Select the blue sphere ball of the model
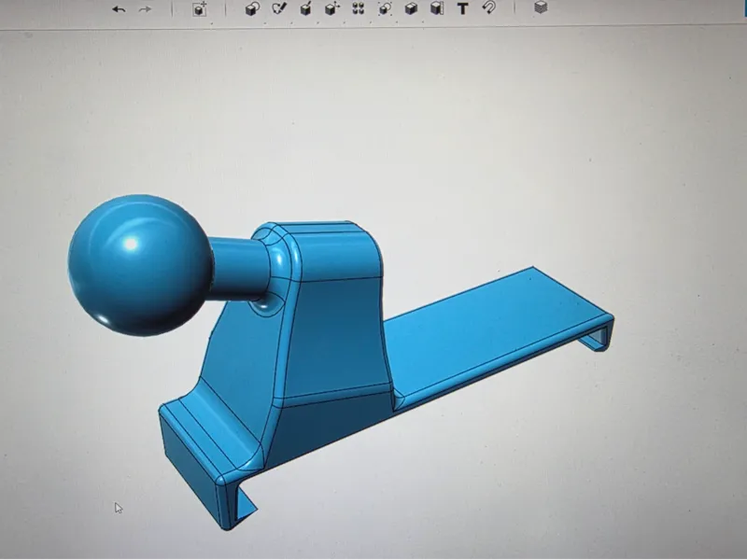The height and width of the screenshot is (560, 747). [139, 265]
